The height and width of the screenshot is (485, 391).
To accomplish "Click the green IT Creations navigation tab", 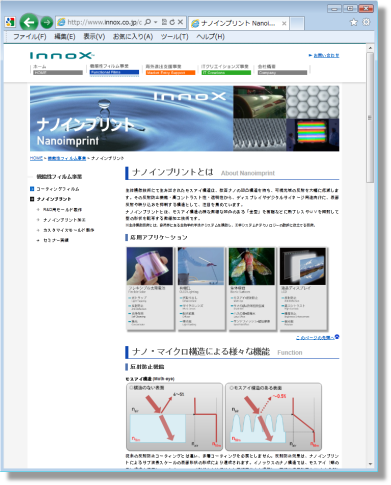I will coord(226,72).
